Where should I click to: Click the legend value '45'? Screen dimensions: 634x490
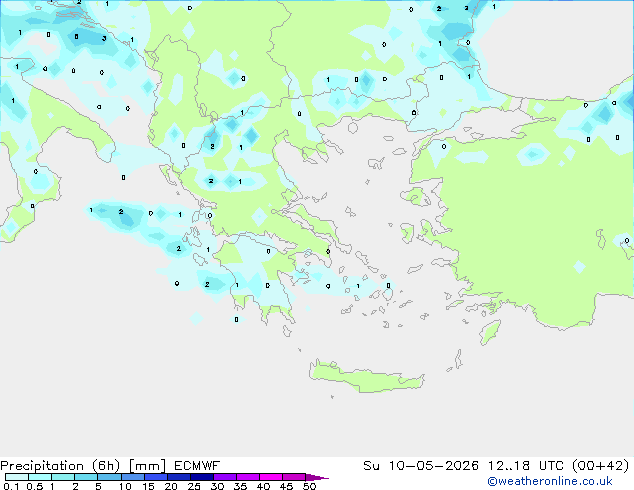tap(286, 486)
